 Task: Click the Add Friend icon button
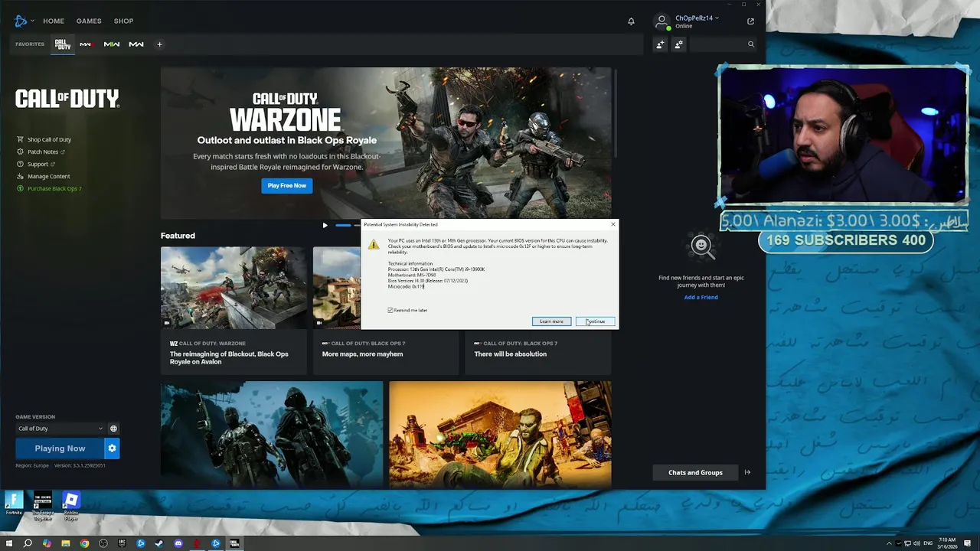click(660, 44)
